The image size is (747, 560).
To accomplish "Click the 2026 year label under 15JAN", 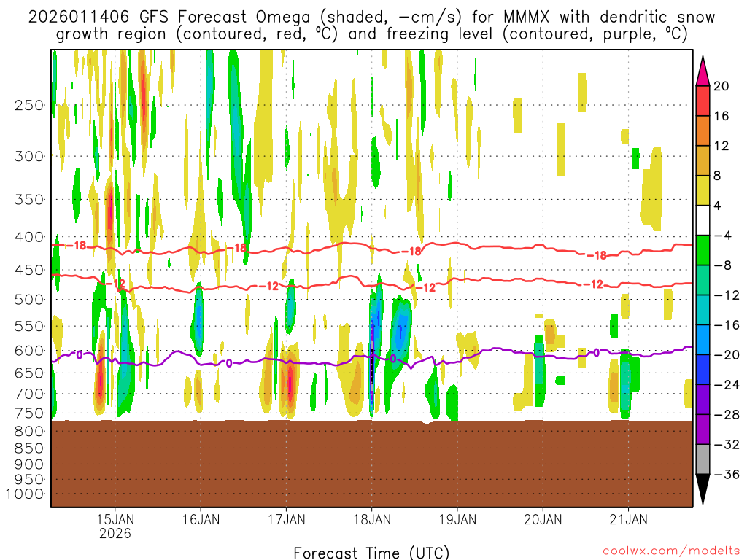I will click(115, 534).
